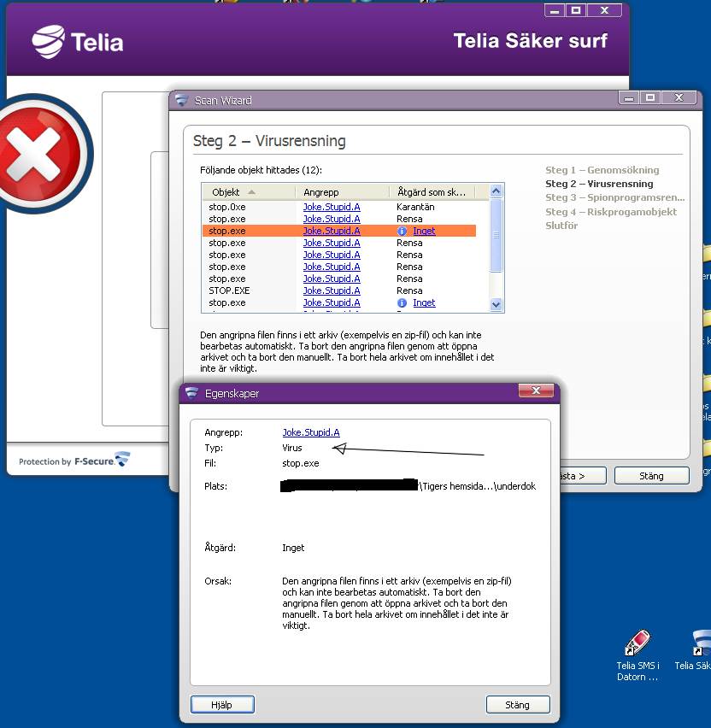Click the scroll up arrow of the object list

[496, 191]
